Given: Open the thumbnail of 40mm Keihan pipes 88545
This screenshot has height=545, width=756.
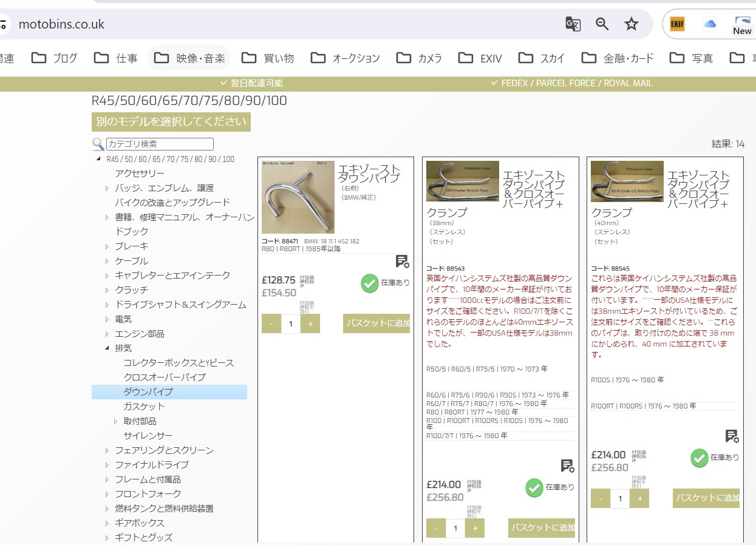Looking at the screenshot, I should [x=627, y=181].
